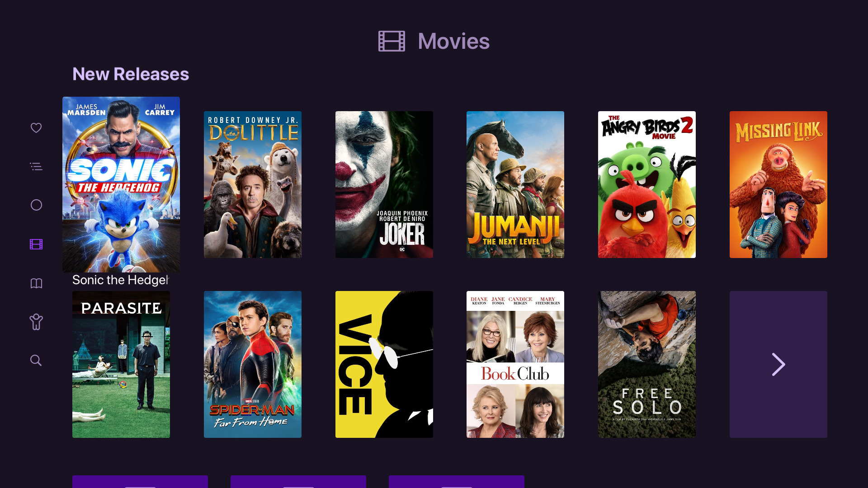This screenshot has height=488, width=868.
Task: Show more new releases with chevron tile
Action: point(778,364)
